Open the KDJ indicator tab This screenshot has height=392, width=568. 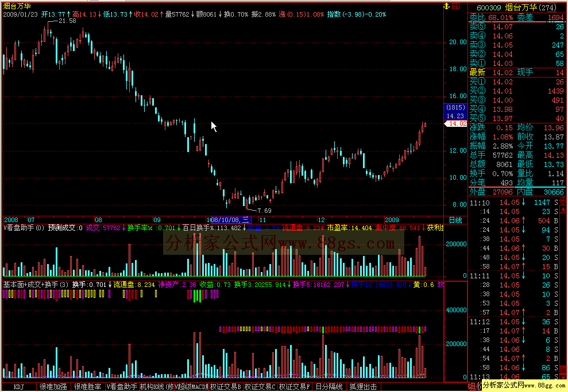point(19,387)
